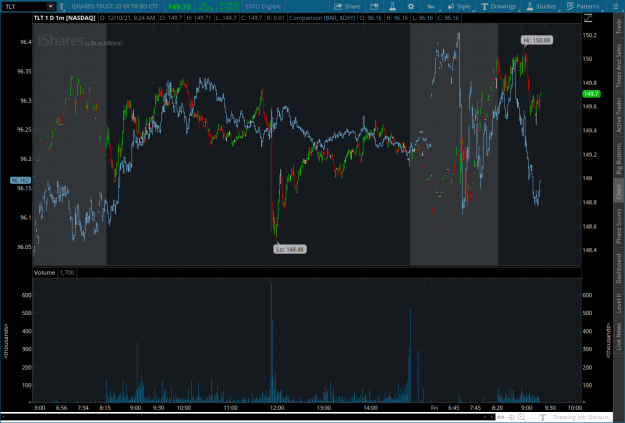Screen dimensions: 625x423
Task: Click the EXTO Eligible label
Action: 263,6
